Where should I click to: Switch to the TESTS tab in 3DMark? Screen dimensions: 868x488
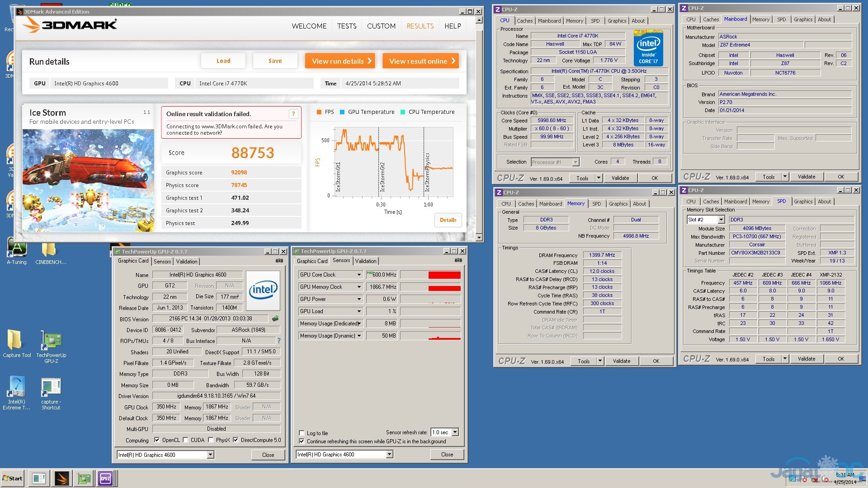pyautogui.click(x=346, y=26)
